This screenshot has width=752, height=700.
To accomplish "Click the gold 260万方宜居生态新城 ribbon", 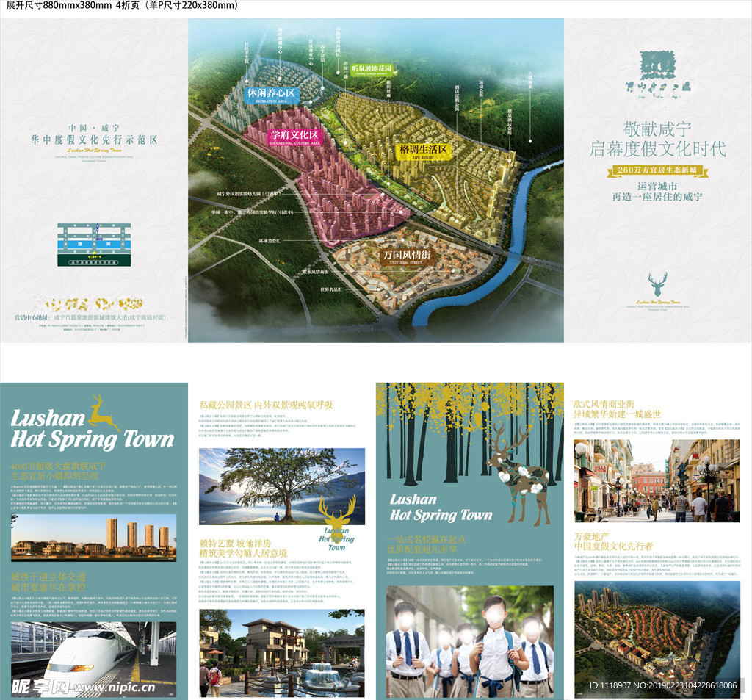I will [x=657, y=171].
